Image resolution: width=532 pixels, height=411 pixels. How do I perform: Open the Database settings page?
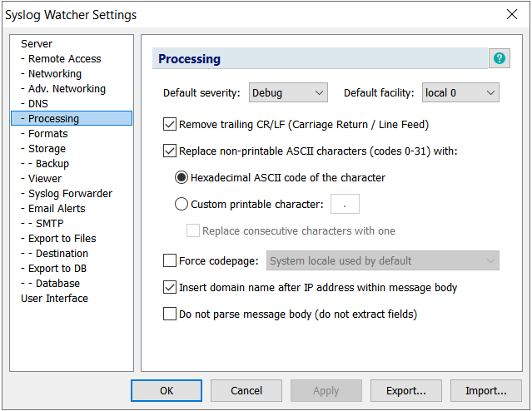pos(50,283)
